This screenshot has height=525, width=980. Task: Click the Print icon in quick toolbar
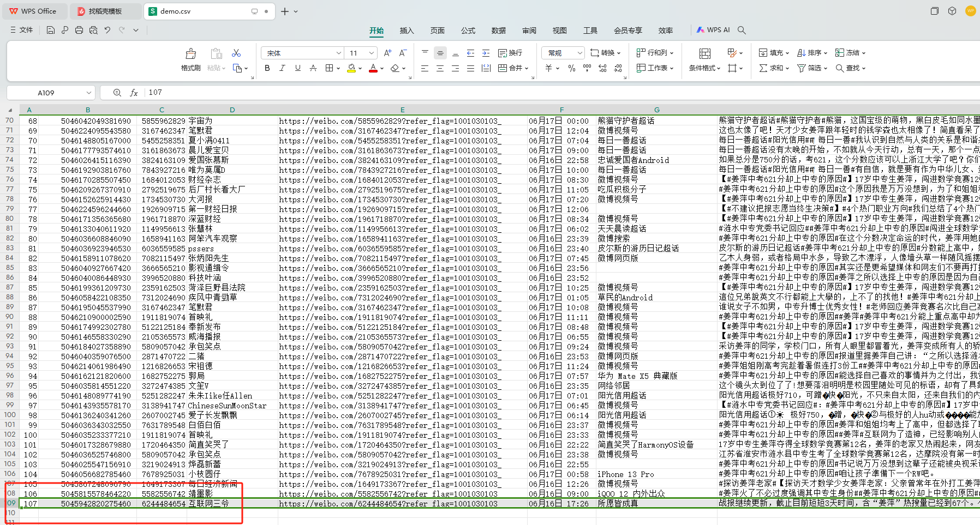[79, 30]
